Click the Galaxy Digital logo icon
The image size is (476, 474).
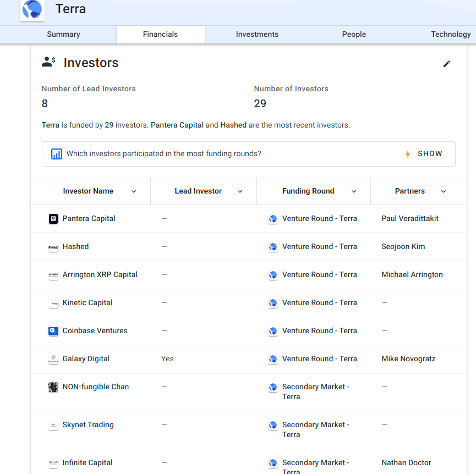tap(53, 359)
